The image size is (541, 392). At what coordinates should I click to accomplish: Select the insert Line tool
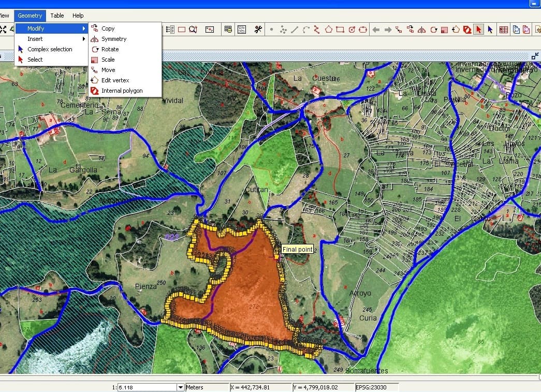click(x=294, y=30)
